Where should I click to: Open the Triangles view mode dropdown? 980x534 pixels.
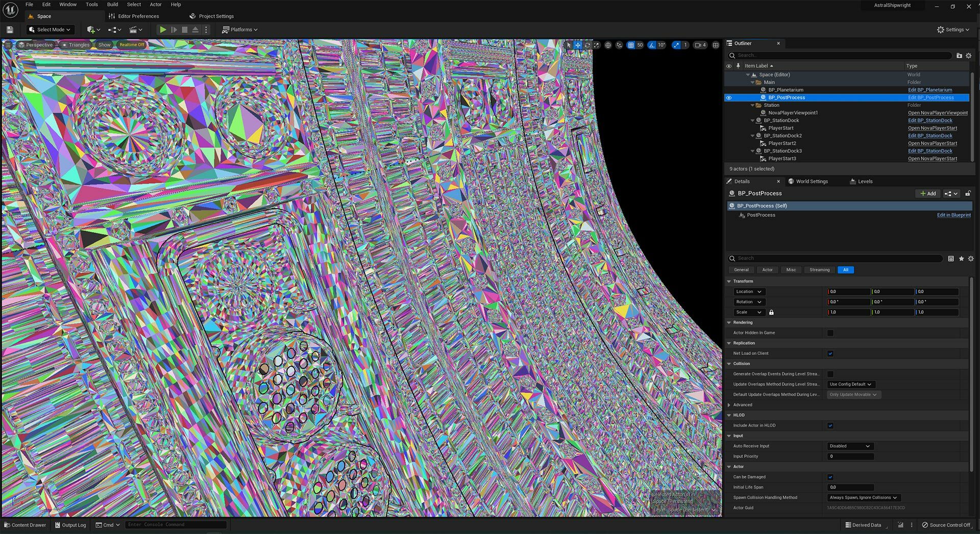click(76, 45)
